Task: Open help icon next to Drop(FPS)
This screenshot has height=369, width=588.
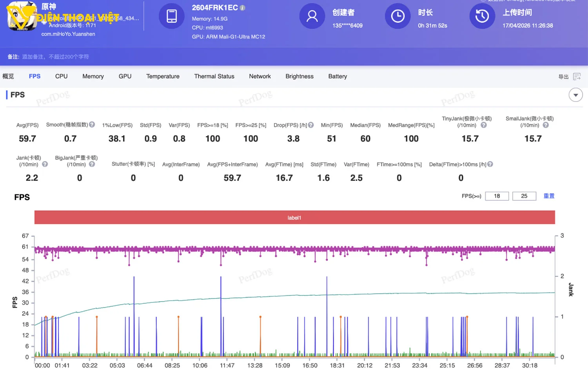Action: pyautogui.click(x=311, y=125)
